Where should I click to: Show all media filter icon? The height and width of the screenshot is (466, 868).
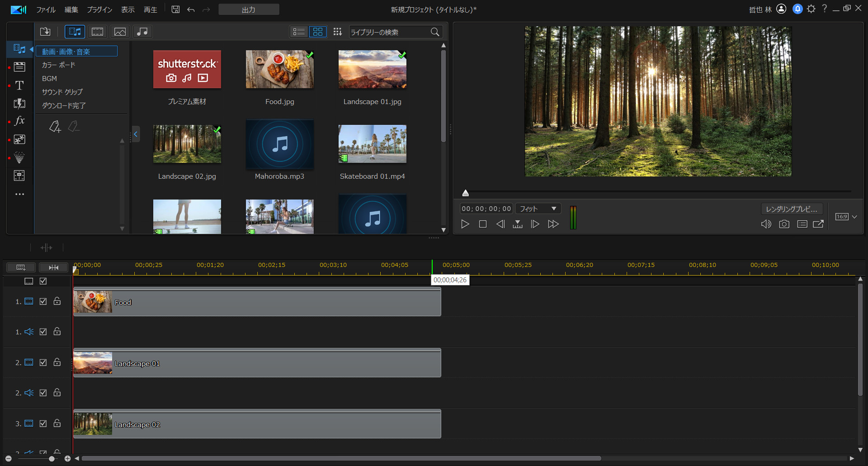pyautogui.click(x=75, y=32)
